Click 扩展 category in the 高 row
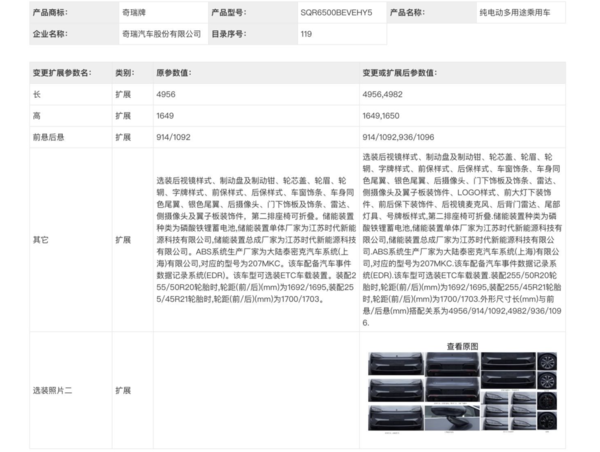This screenshot has height=452, width=600. click(x=123, y=116)
